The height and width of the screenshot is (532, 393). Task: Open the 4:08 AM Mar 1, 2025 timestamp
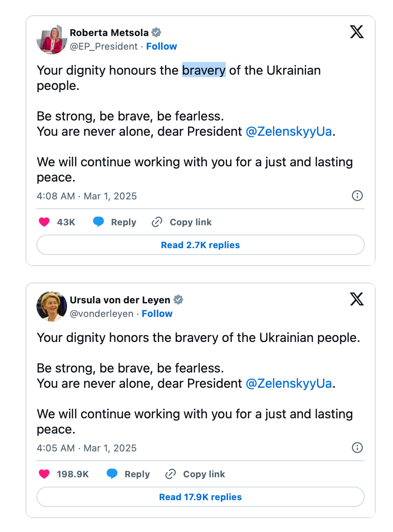(x=87, y=196)
